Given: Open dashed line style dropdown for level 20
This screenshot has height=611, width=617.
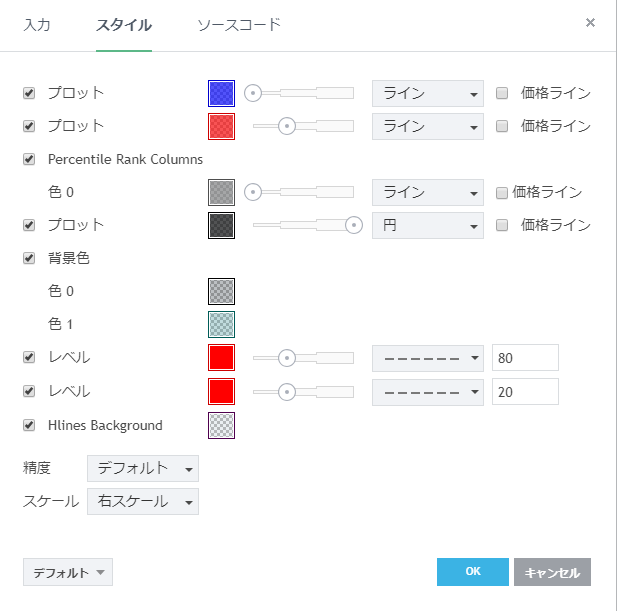Looking at the screenshot, I should pos(427,392).
